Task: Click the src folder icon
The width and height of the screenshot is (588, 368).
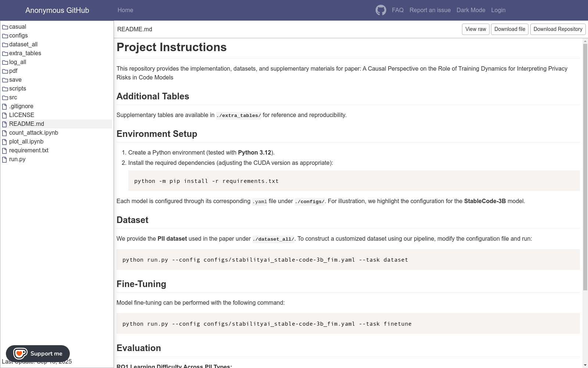Action: [x=5, y=98]
